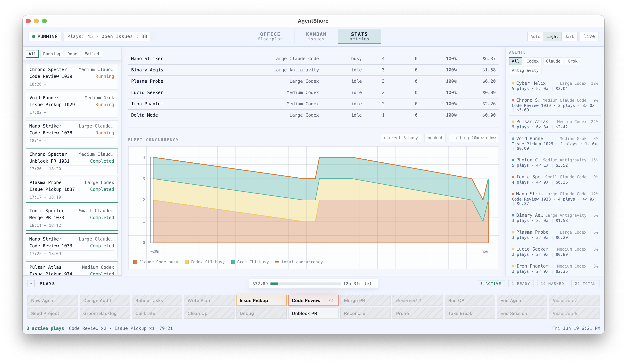Click the date and time status
The height and width of the screenshot is (364, 627).
tap(576, 328)
